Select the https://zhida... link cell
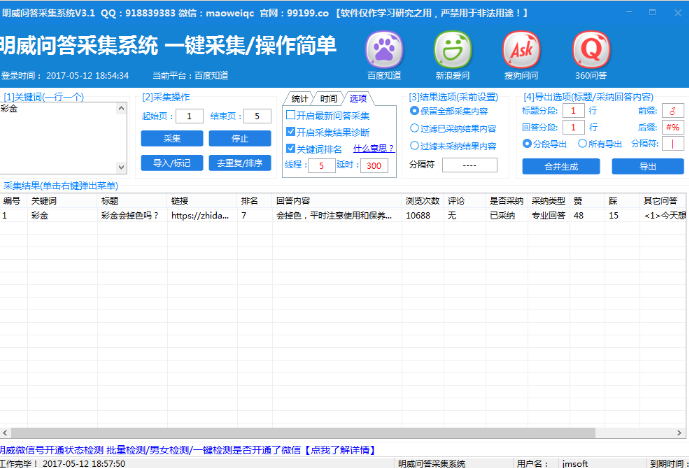Screen dimensions: 689x468 point(202,215)
